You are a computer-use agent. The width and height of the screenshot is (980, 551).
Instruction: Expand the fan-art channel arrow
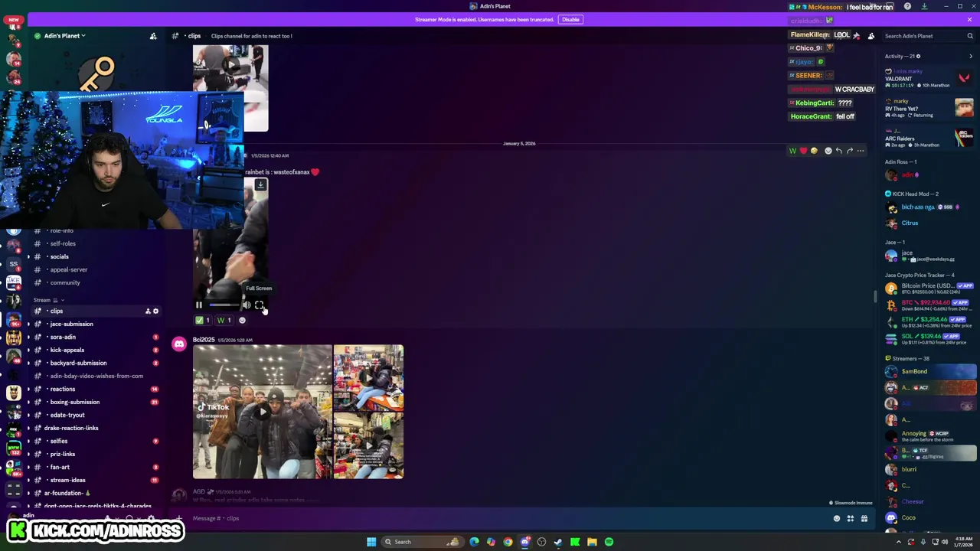pyautogui.click(x=28, y=468)
